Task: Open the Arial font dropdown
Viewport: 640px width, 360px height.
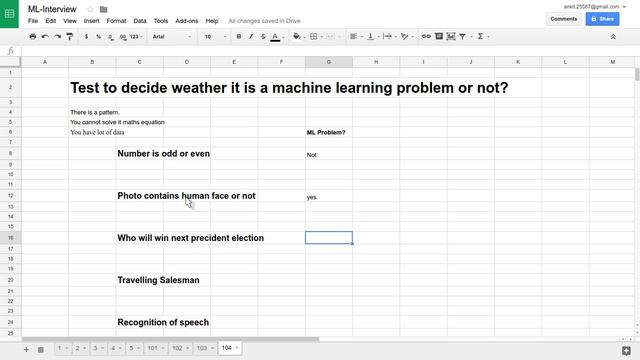Action: click(x=171, y=37)
